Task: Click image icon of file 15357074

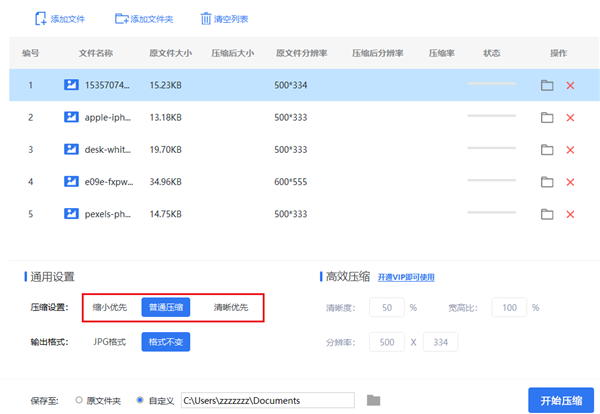Action: (71, 85)
